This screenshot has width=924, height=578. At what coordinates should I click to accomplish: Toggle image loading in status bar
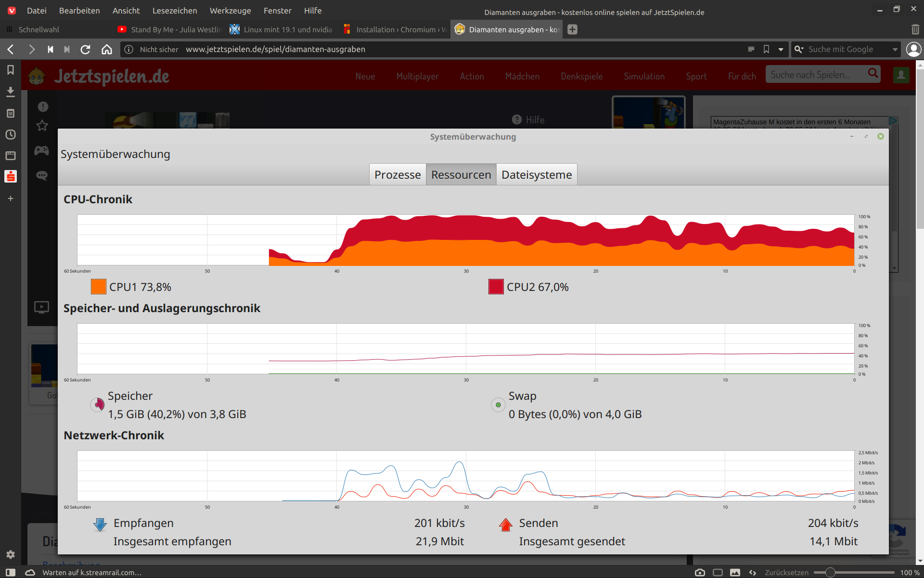coord(735,572)
